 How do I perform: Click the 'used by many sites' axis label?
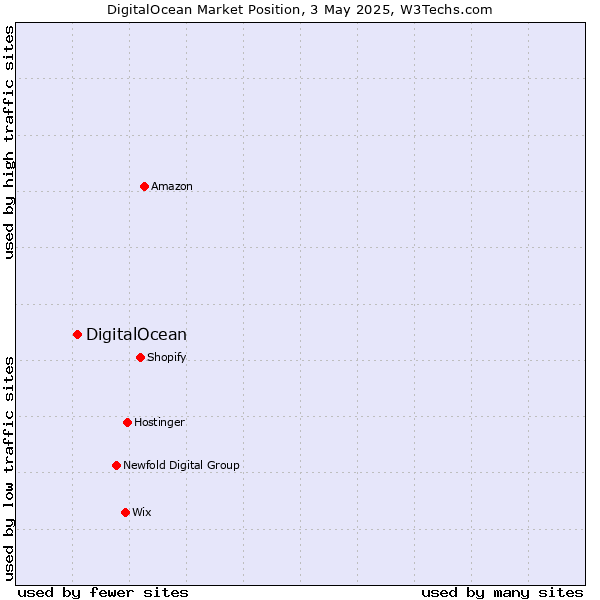pyautogui.click(x=502, y=593)
